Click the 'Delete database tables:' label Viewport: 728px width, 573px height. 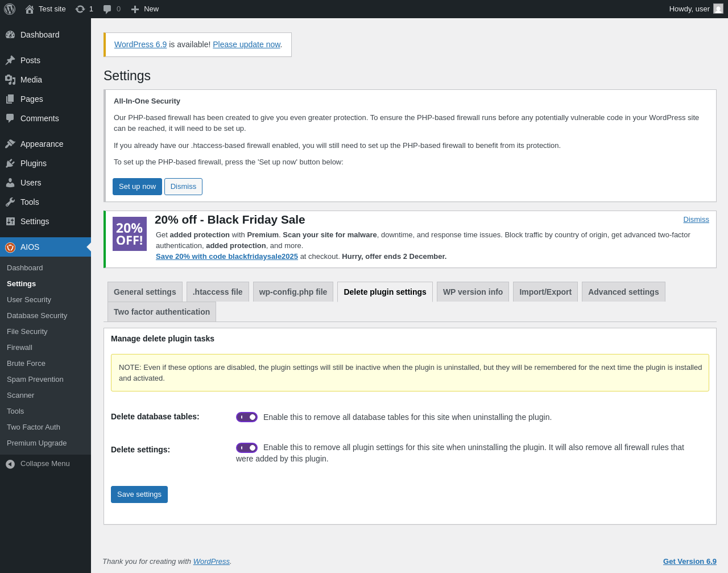tap(155, 417)
